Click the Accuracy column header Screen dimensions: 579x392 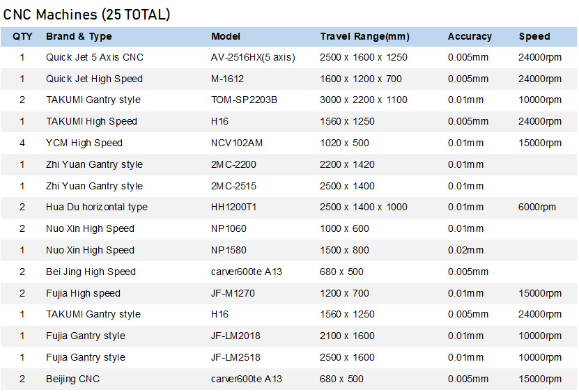point(470,36)
